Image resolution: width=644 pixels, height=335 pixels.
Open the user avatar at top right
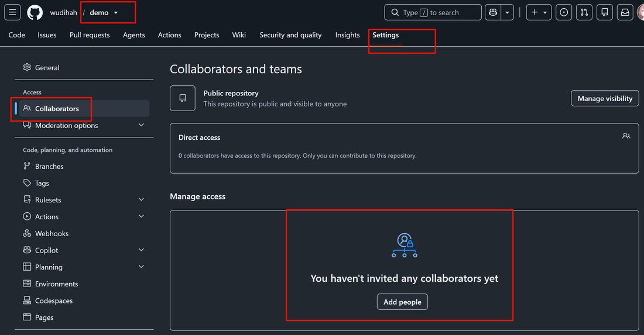pos(640,12)
